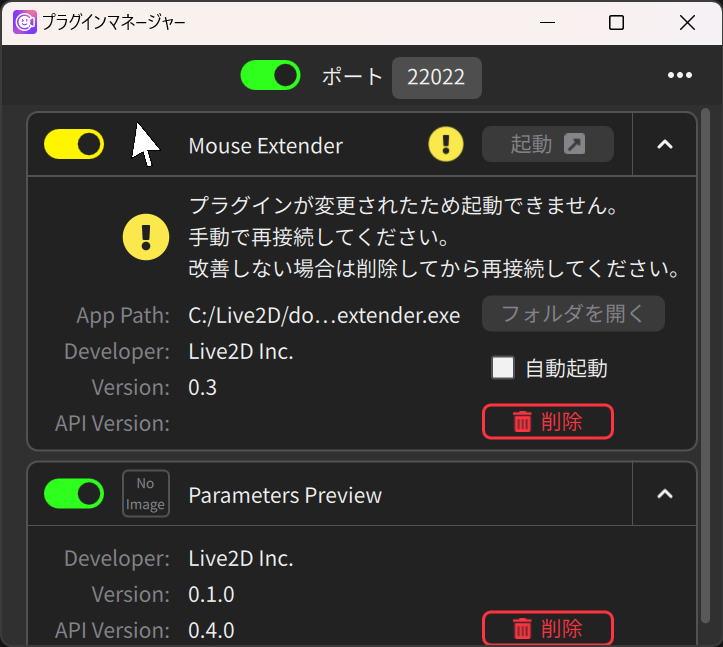Toggle the yellow Mouse Extender plugin switch

(74, 144)
